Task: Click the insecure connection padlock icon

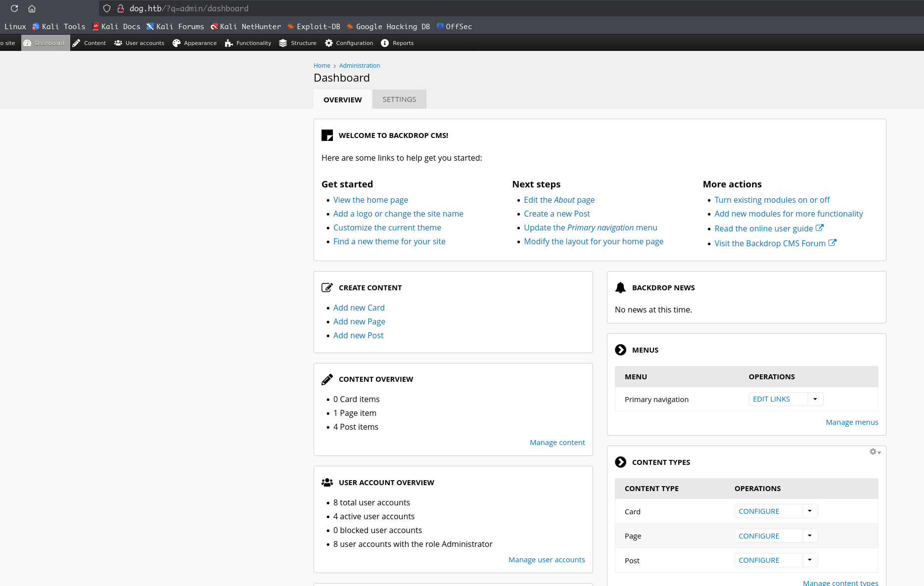Action: 120,8
